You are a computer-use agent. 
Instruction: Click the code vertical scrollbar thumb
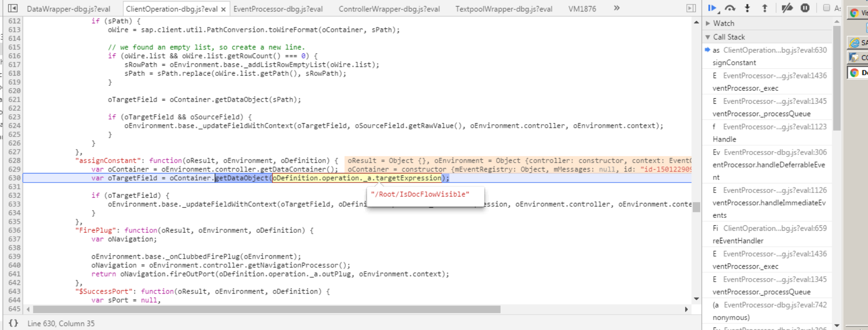click(696, 207)
